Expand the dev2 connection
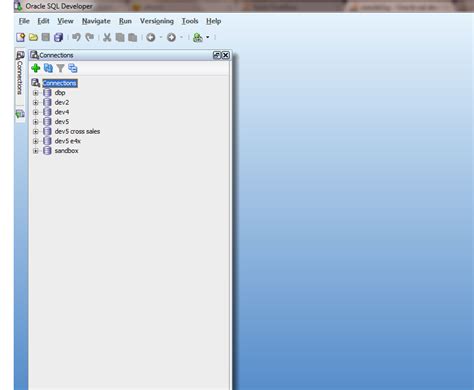Viewport: 474px width, 390px height. [36, 102]
